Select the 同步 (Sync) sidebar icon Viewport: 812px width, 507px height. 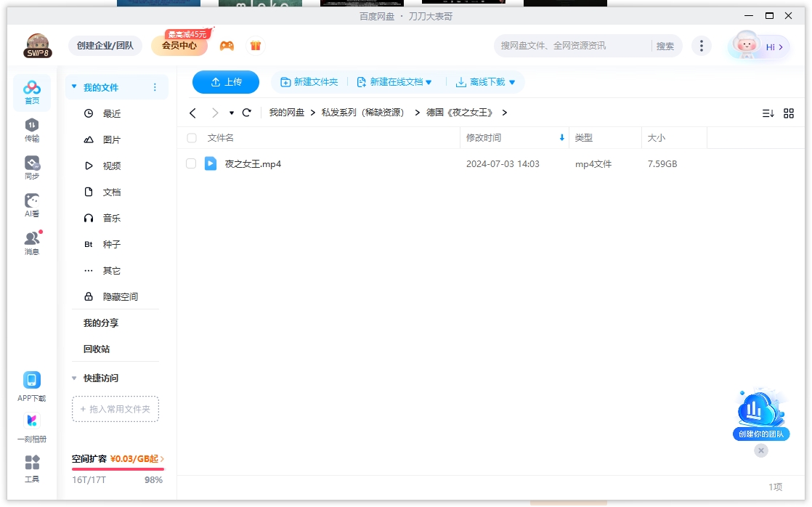[x=31, y=166]
